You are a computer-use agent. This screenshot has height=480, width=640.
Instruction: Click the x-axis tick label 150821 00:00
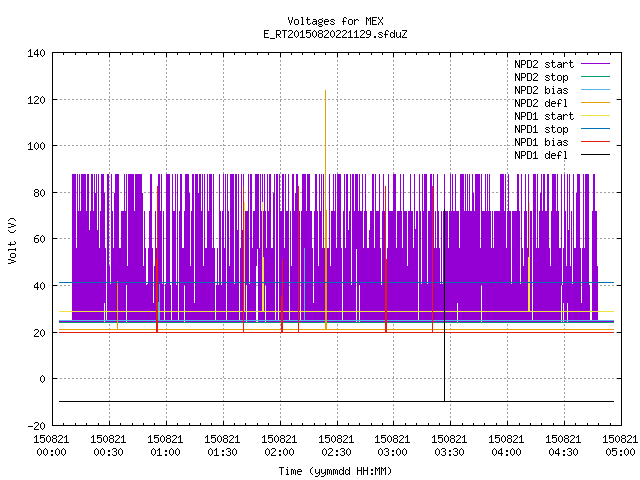[51, 446]
